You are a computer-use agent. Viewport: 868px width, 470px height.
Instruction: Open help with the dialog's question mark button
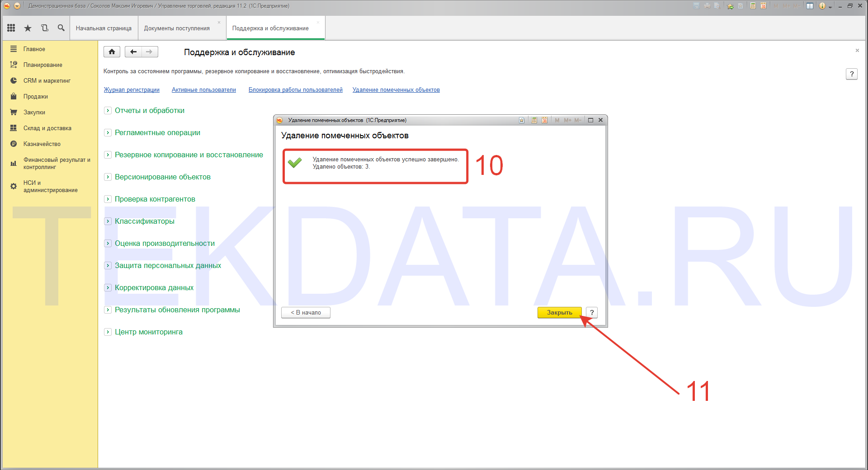[592, 312]
